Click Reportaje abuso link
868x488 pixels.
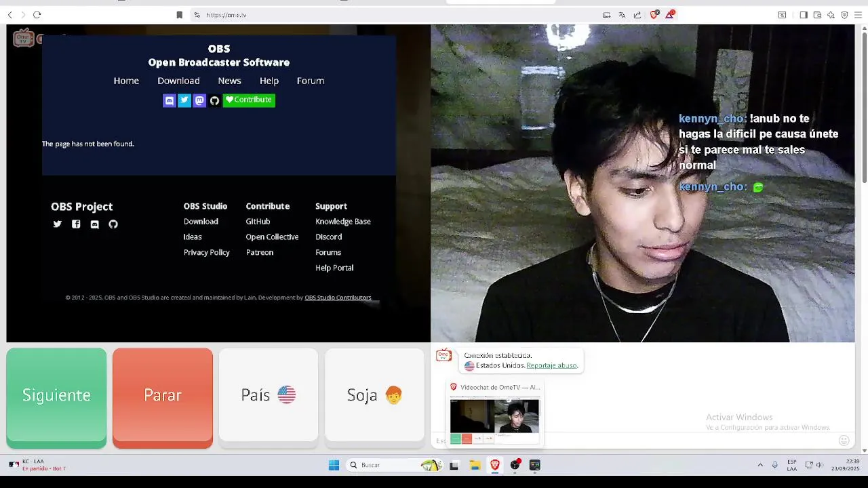tap(552, 365)
